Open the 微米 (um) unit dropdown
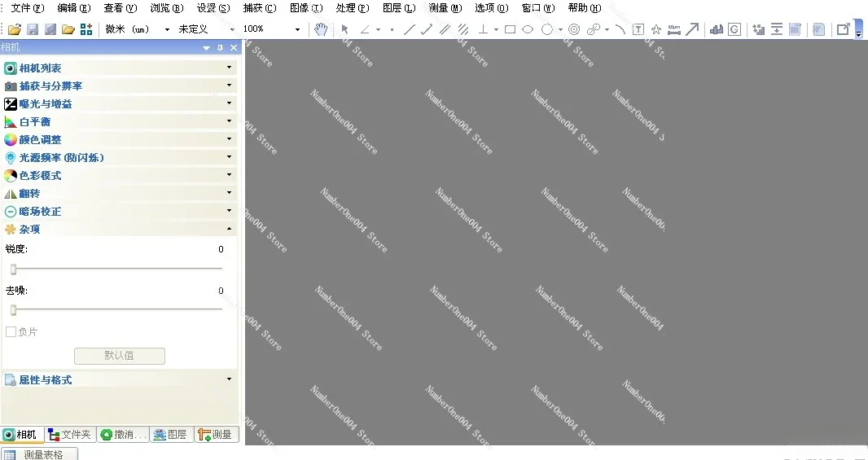 (167, 29)
